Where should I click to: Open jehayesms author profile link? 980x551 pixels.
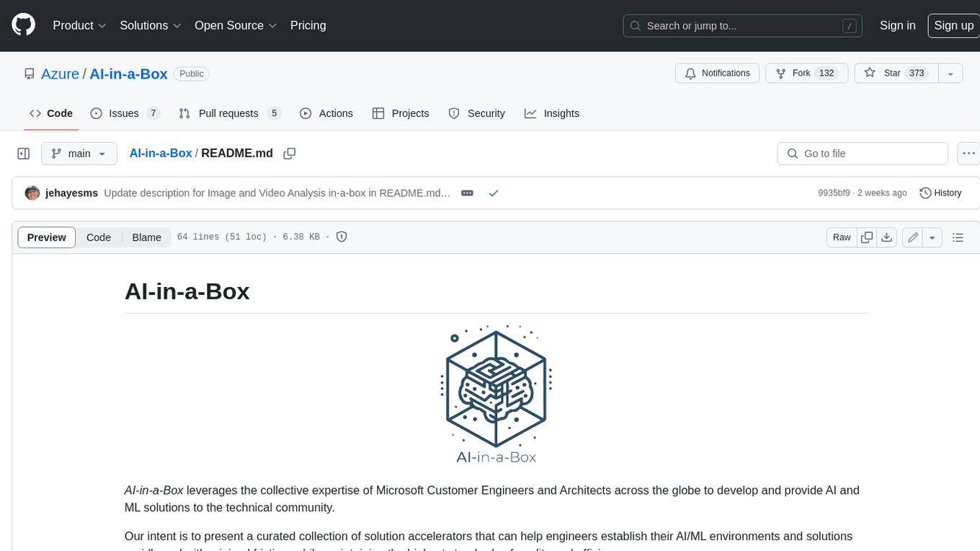coord(71,193)
